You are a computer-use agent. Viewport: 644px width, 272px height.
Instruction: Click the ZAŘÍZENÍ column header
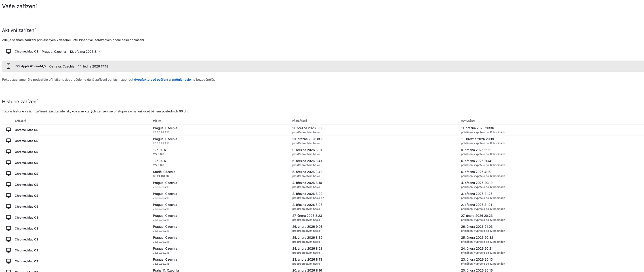pyautogui.click(x=20, y=121)
